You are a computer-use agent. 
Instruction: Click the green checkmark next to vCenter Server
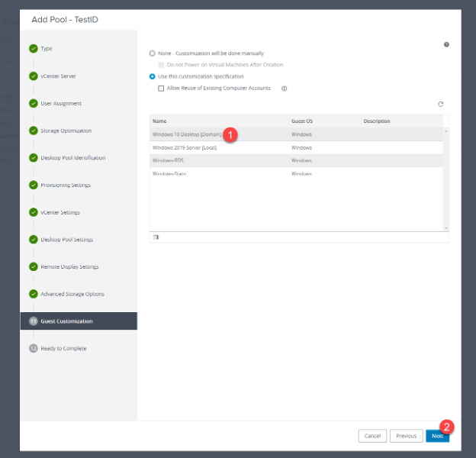point(34,76)
